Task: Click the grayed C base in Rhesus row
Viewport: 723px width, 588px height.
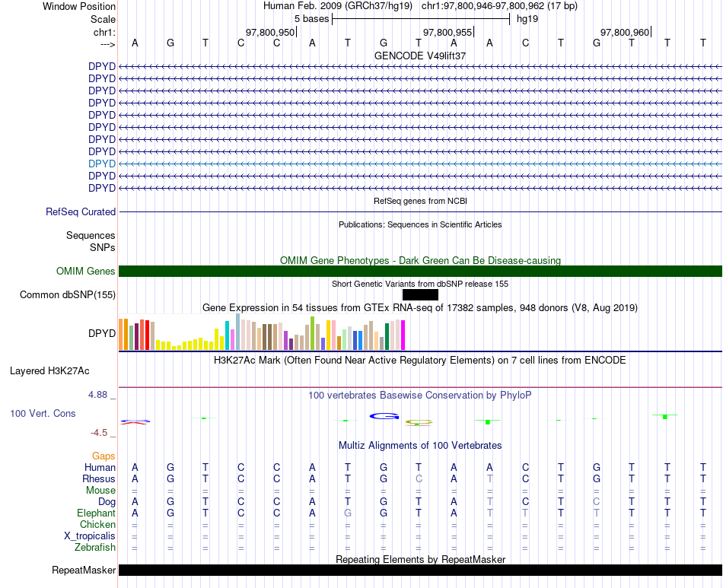Action: click(x=419, y=478)
